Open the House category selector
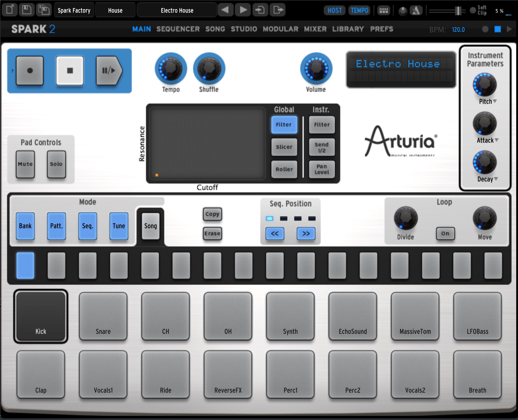Screen dimensions: 518x420 coord(115,10)
